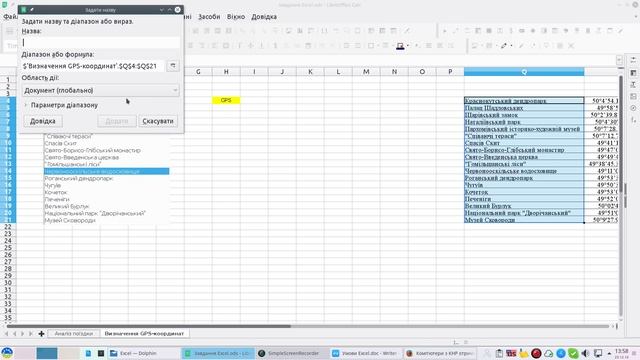Click the highlighted Червонооскільське водосховище row in column B
640x360 pixels.
107,171
